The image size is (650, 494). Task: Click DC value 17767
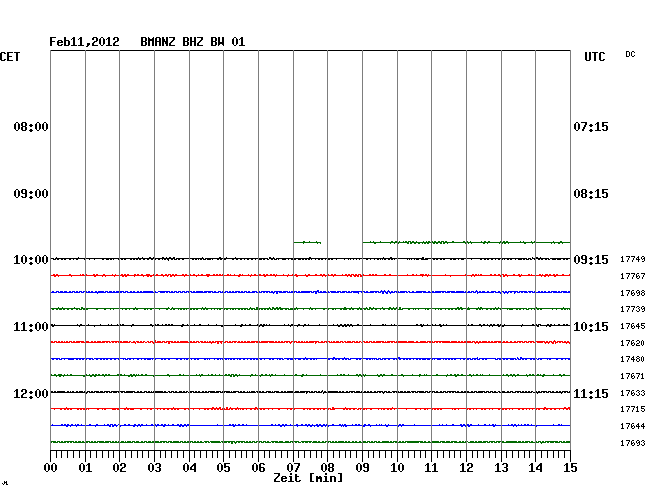point(633,276)
